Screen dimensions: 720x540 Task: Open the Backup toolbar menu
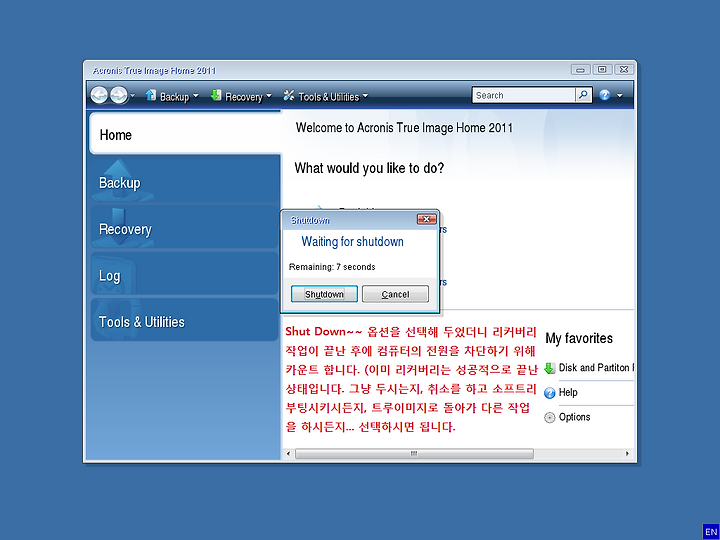pos(172,96)
